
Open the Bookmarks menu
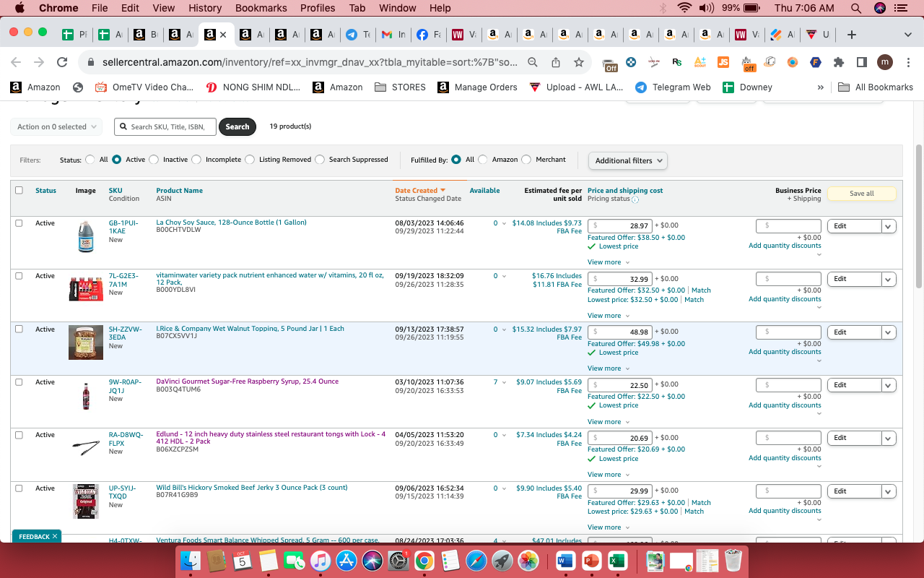[261, 8]
